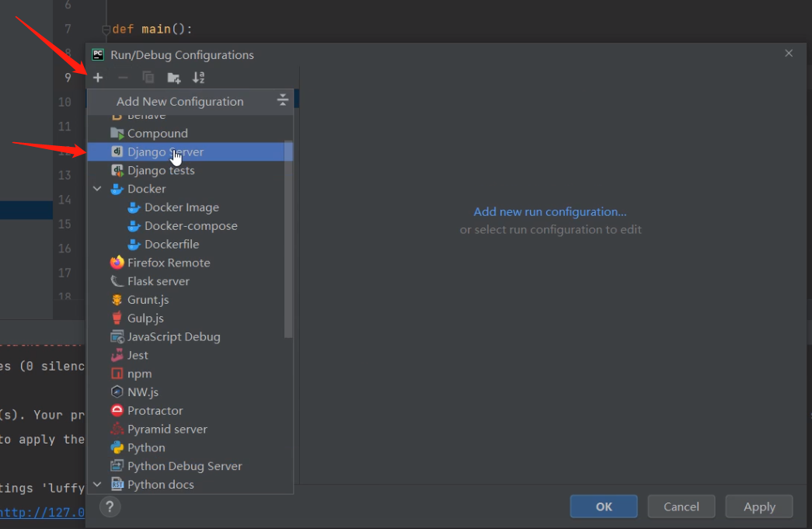Click the Docker whale icon
Image resolution: width=812 pixels, height=529 pixels.
(117, 189)
